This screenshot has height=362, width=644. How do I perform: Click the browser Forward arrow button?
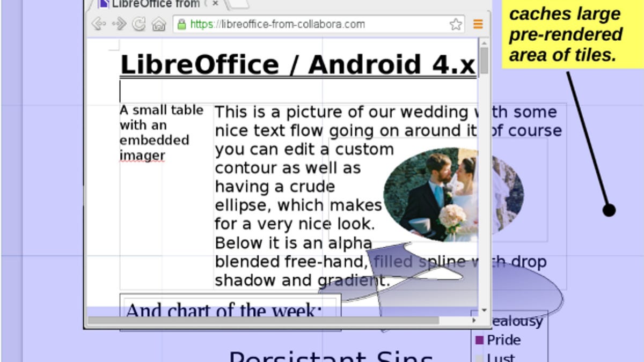[119, 24]
